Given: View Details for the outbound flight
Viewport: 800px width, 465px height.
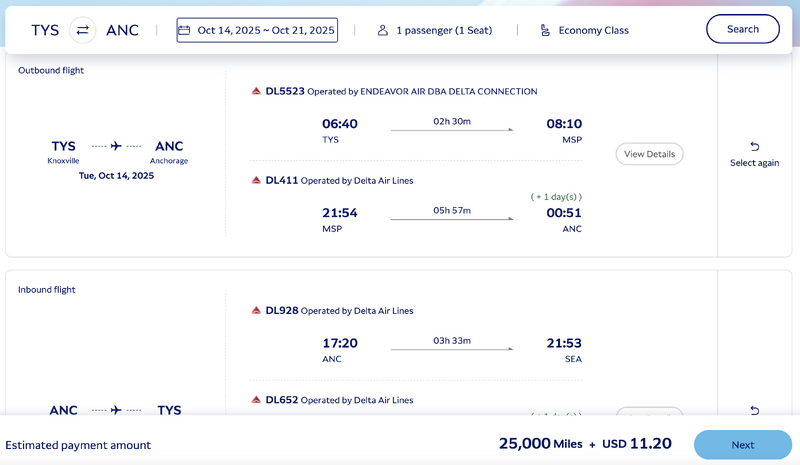Looking at the screenshot, I should click(649, 154).
